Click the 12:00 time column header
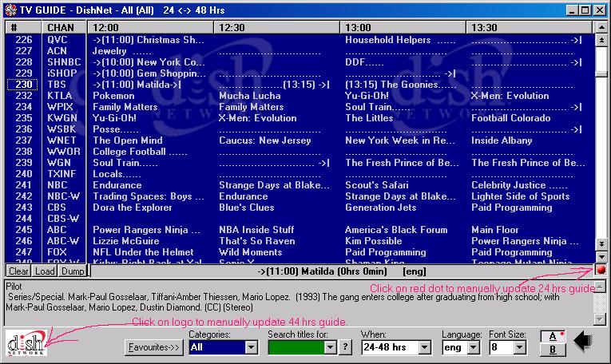 pos(151,28)
